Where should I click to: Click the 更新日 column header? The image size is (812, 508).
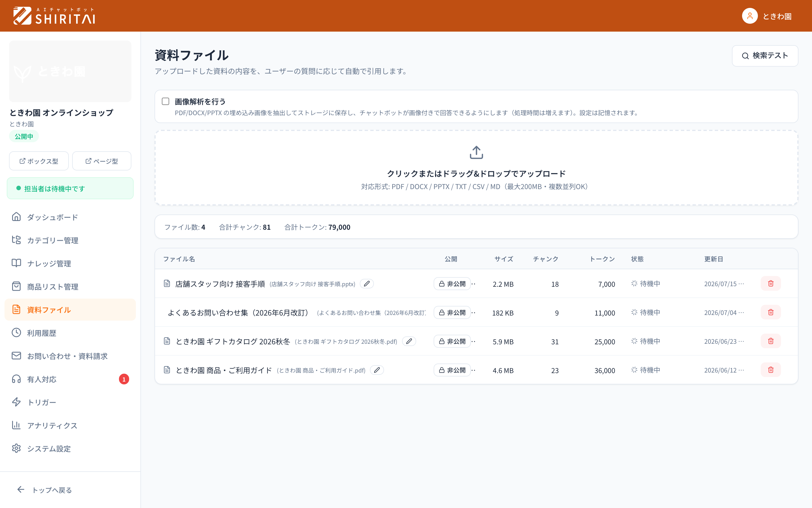[x=713, y=259]
